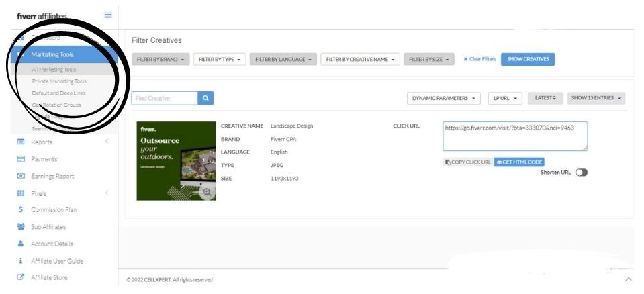Toggle the Shorten URL switch
The width and height of the screenshot is (644, 294).
pyautogui.click(x=581, y=173)
